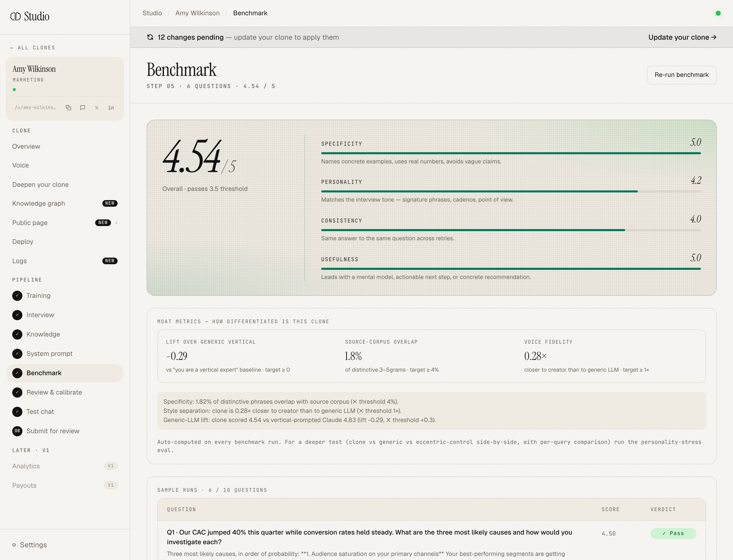
Task: Open the Payouts page
Action: click(65, 485)
